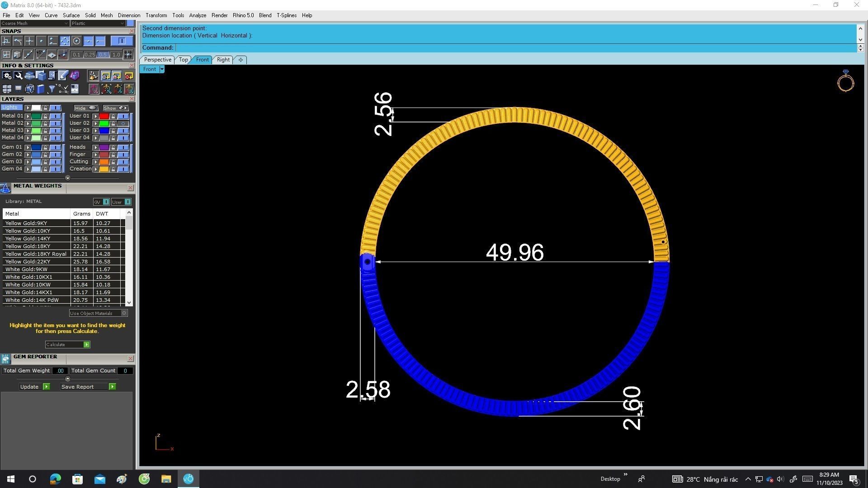
Task: Click the blue book library icon
Action: point(41,89)
